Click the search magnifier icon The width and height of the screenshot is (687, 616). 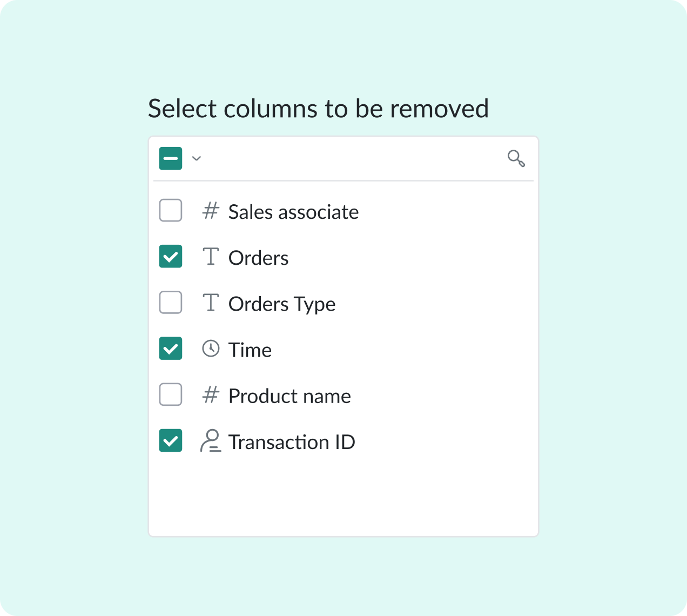click(x=516, y=158)
